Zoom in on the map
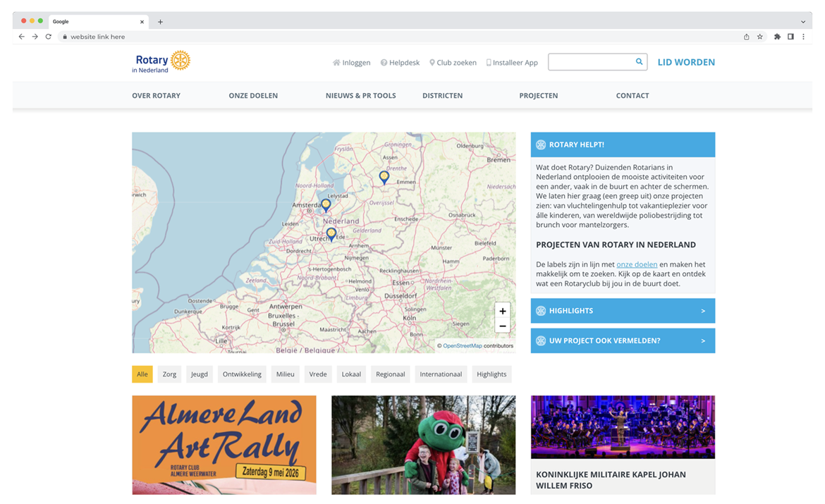 [502, 311]
